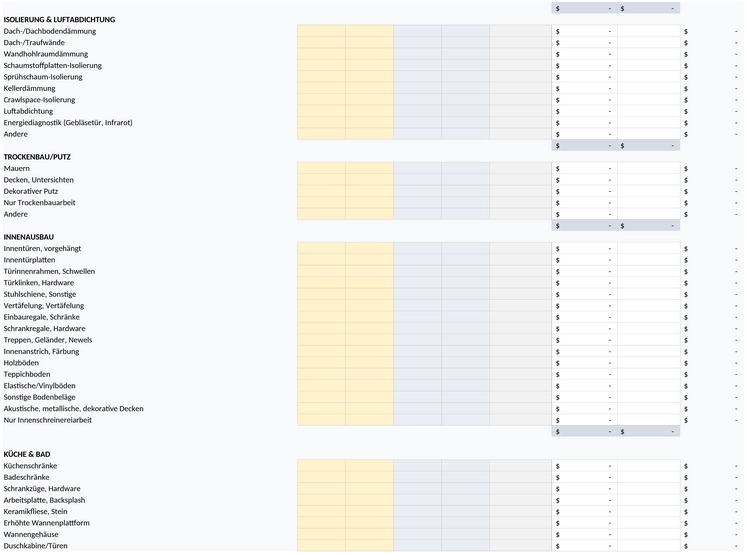Click Schrankzüge, Hardware label
The width and height of the screenshot is (746, 553).
click(x=42, y=488)
